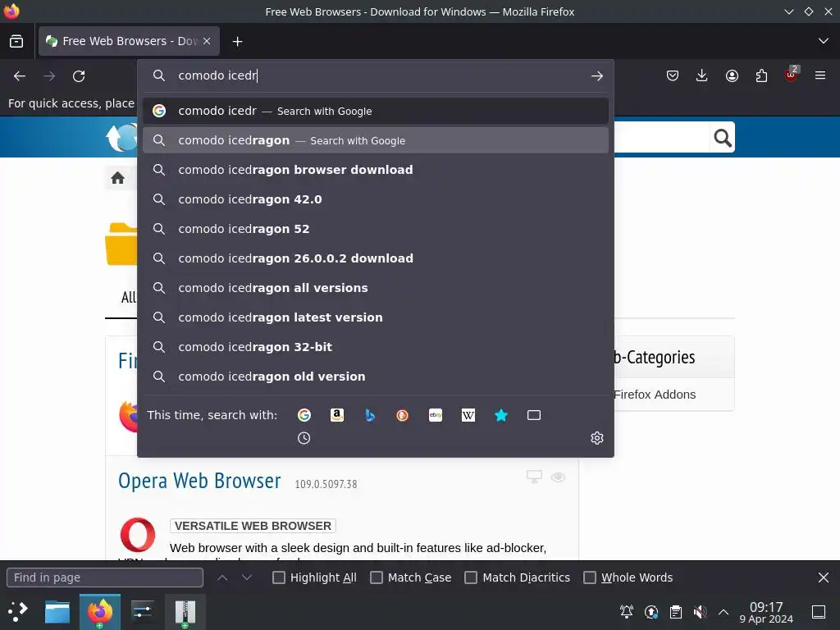Open the archive manager taskbar icon
Screen dimensions: 840x630
(x=185, y=612)
